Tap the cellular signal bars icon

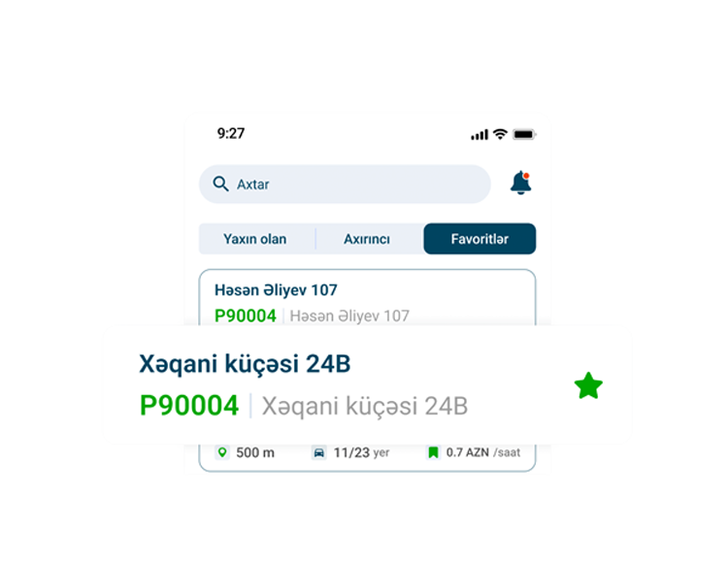pyautogui.click(x=480, y=135)
